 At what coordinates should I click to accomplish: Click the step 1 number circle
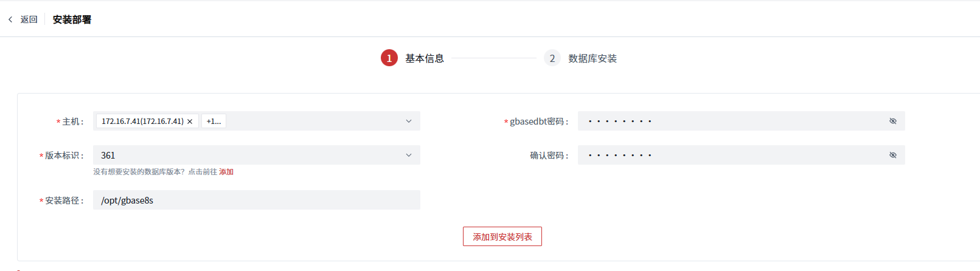pyautogui.click(x=389, y=58)
